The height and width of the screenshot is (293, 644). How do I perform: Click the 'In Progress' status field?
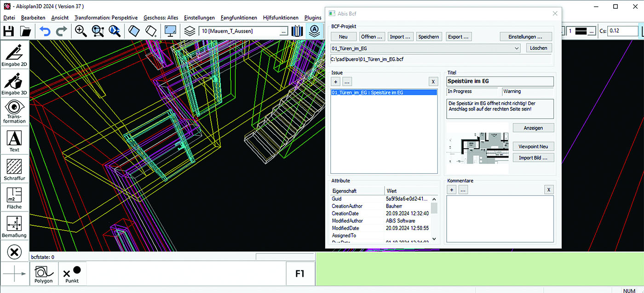click(472, 92)
